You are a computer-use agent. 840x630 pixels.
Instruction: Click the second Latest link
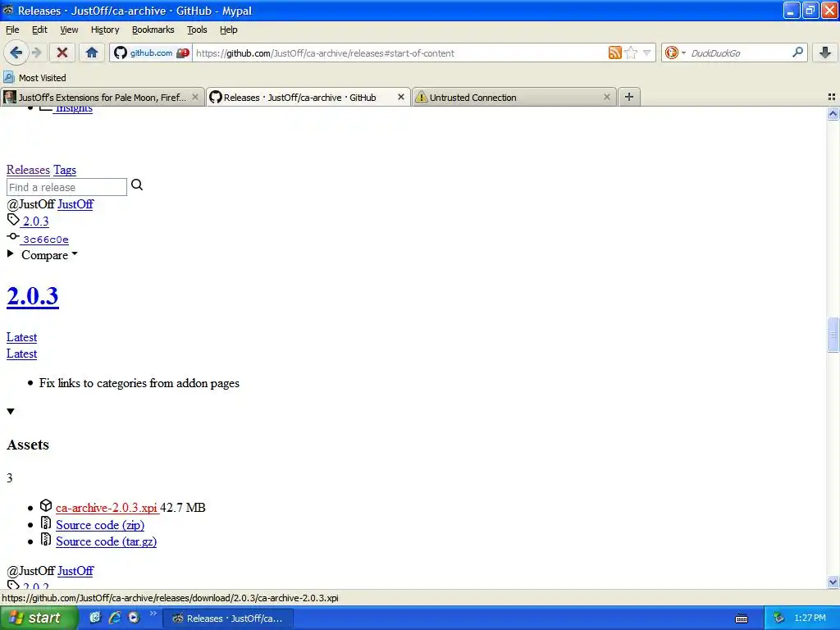22,354
